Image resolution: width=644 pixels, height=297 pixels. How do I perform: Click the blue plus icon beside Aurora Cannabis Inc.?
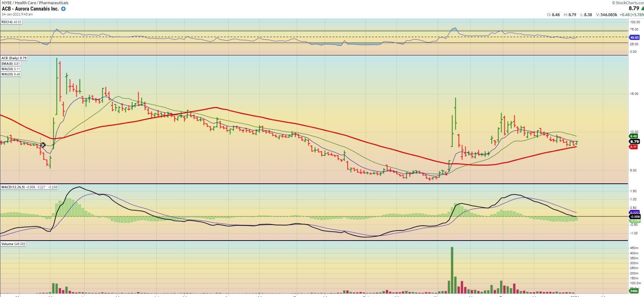64,9
